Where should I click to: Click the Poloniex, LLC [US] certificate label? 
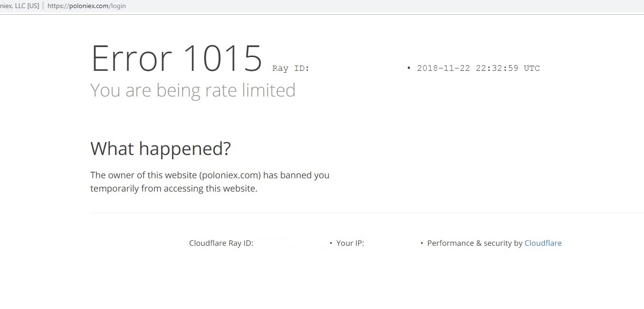click(19, 6)
